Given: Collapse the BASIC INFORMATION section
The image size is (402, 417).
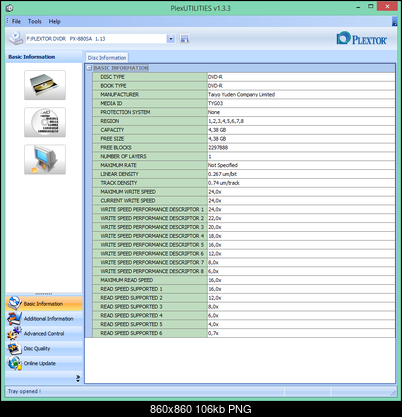Looking at the screenshot, I should click(89, 68).
